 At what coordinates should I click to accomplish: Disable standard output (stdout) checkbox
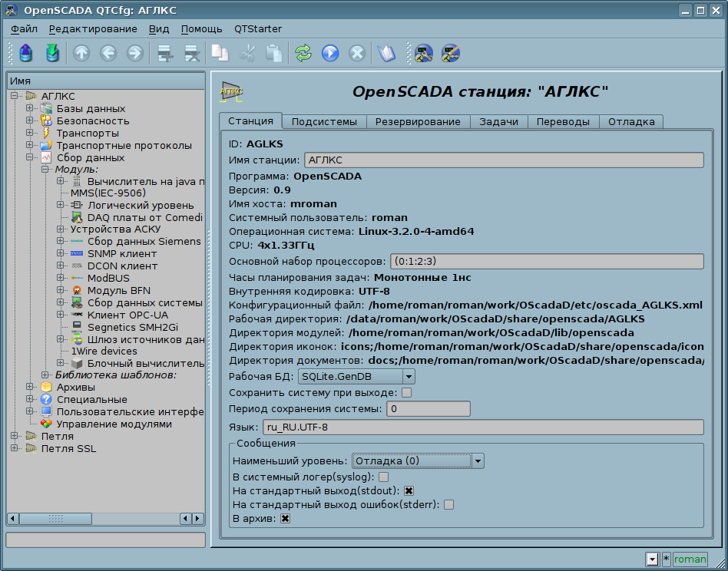click(409, 490)
